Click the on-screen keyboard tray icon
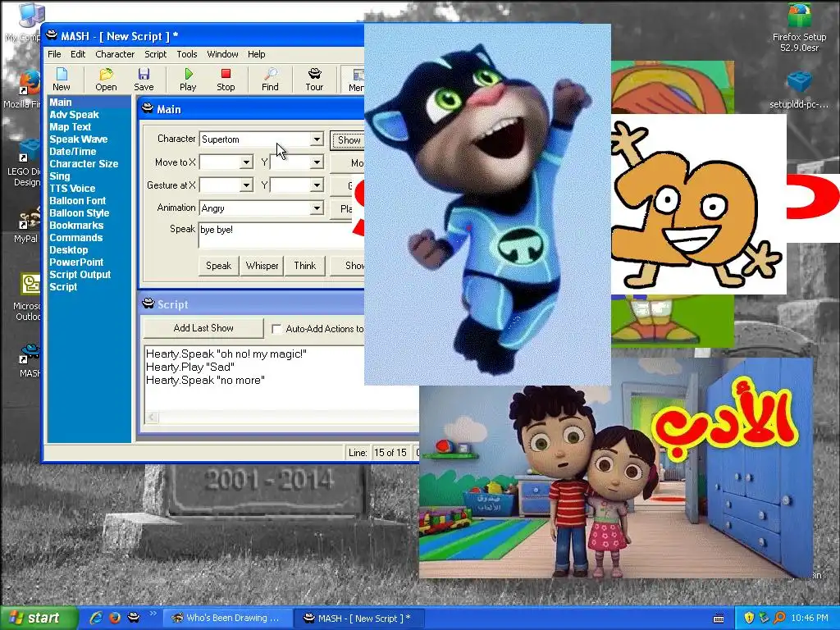Screen dimensions: 840x630 719,619
